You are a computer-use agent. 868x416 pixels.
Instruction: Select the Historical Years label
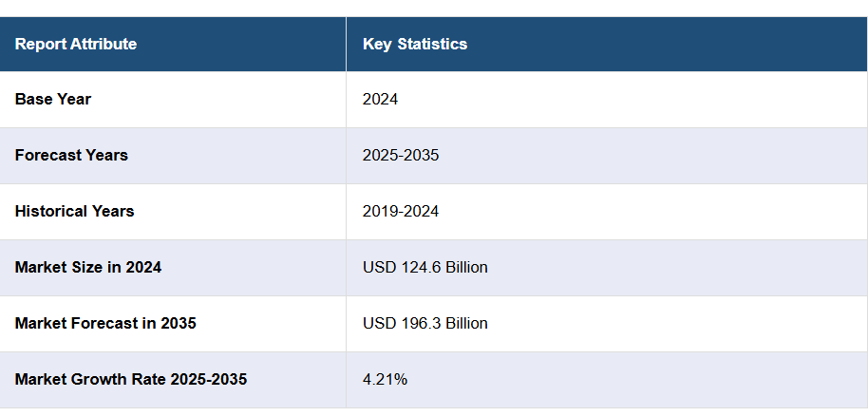[74, 211]
